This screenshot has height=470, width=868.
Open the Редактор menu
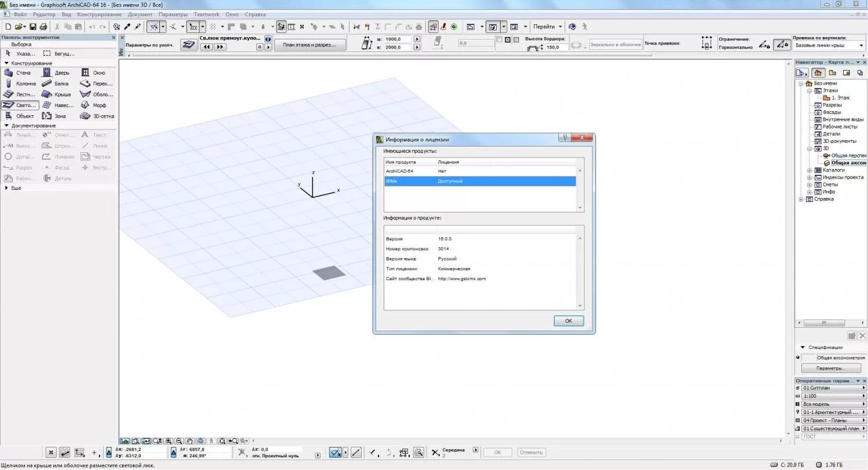coord(45,14)
